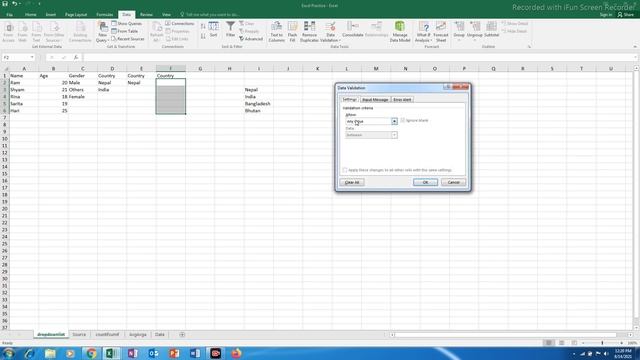Select the Settings tab in dialog
The width and height of the screenshot is (640, 360).
pos(349,99)
